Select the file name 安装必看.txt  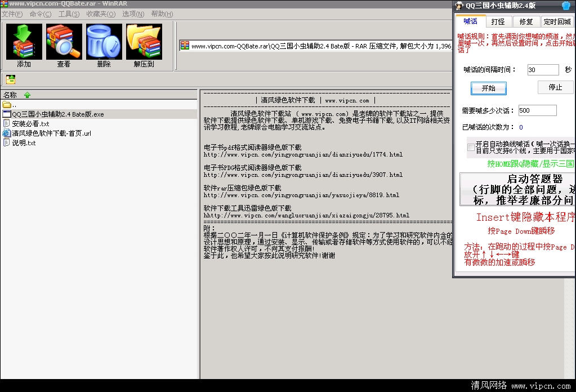coord(30,124)
